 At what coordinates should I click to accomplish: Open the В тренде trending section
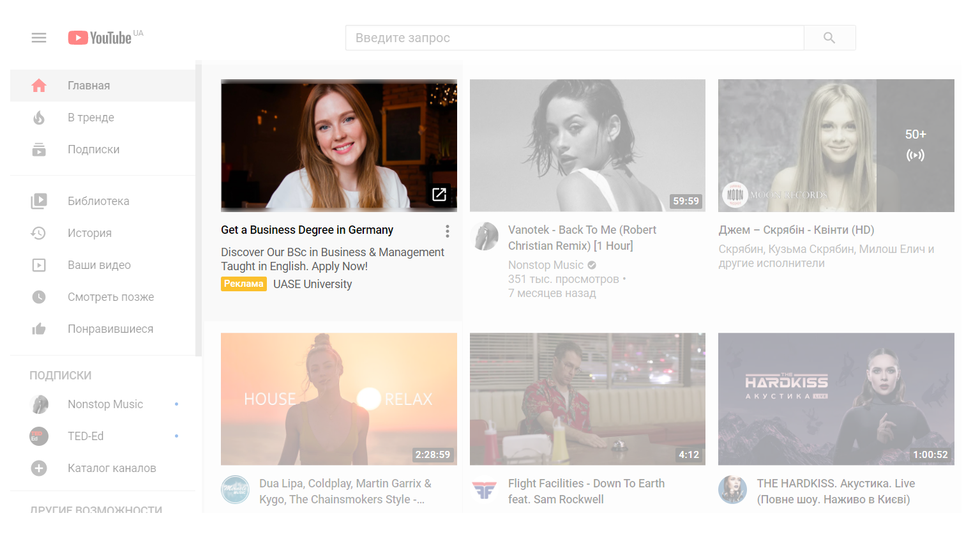91,118
